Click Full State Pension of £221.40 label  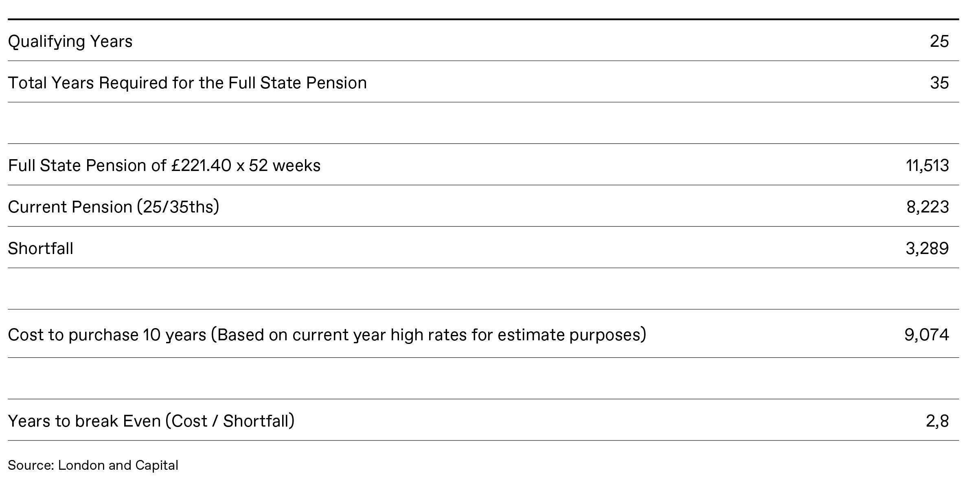[x=164, y=166]
